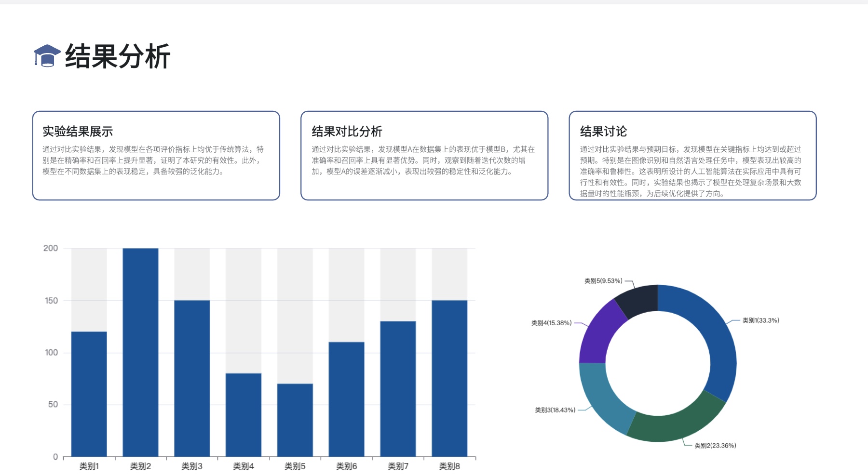Click the 类别5(9.53%) donut label
This screenshot has width=868, height=476.
(603, 281)
